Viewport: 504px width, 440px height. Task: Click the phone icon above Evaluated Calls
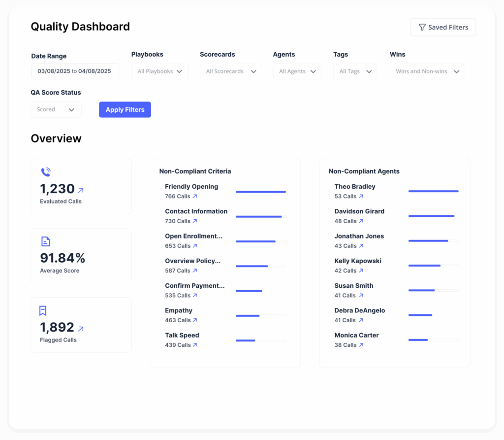point(46,172)
